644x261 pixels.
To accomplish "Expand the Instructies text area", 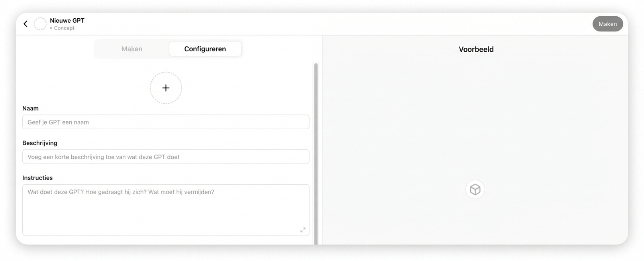I will tap(303, 230).
